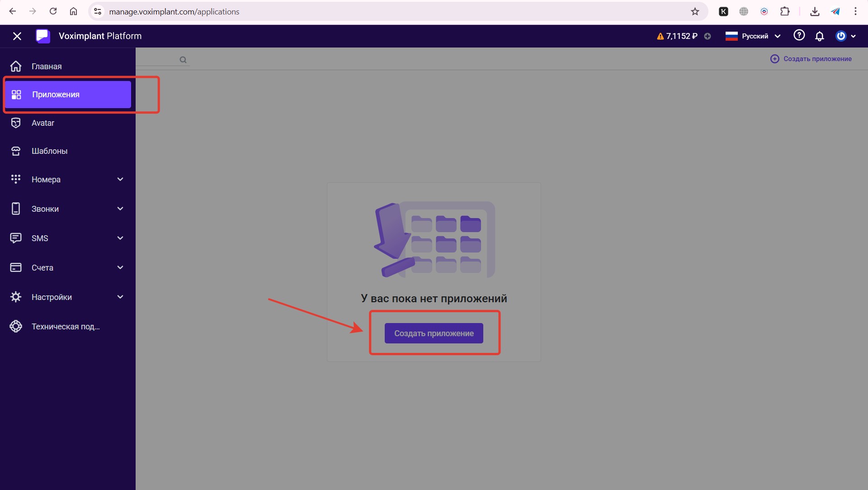
Task: Click the Avatar sidebar icon
Action: point(16,123)
